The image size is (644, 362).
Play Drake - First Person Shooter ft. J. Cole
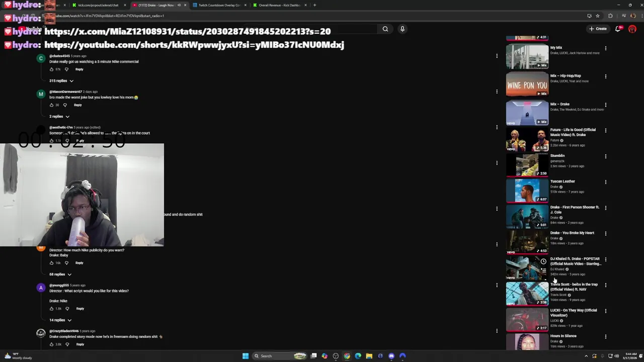click(x=527, y=217)
